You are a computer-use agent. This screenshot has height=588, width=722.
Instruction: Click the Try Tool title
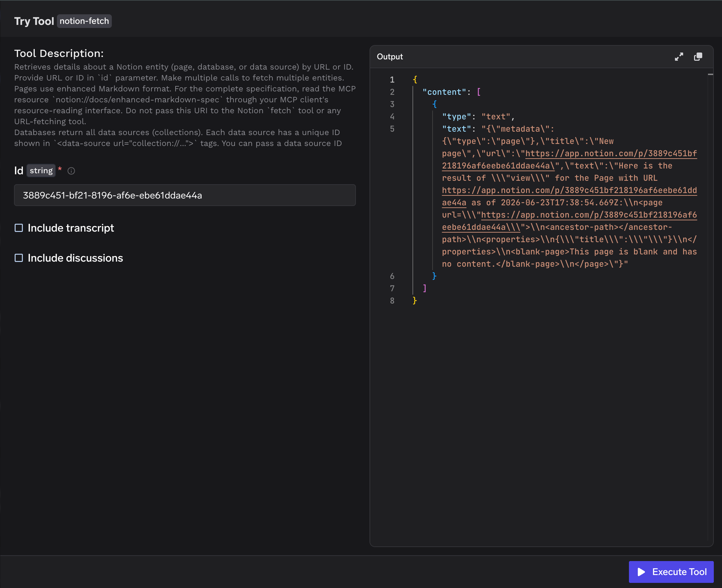pyautogui.click(x=34, y=21)
